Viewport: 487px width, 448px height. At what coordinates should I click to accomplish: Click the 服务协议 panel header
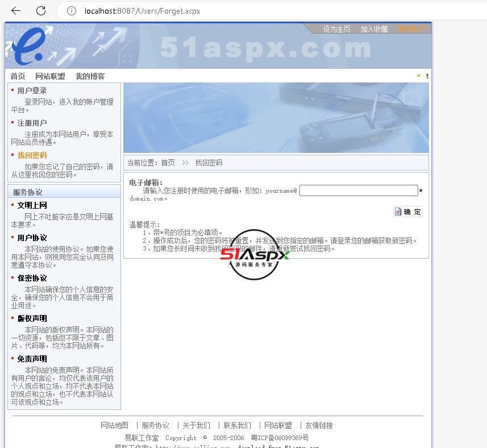[64, 192]
